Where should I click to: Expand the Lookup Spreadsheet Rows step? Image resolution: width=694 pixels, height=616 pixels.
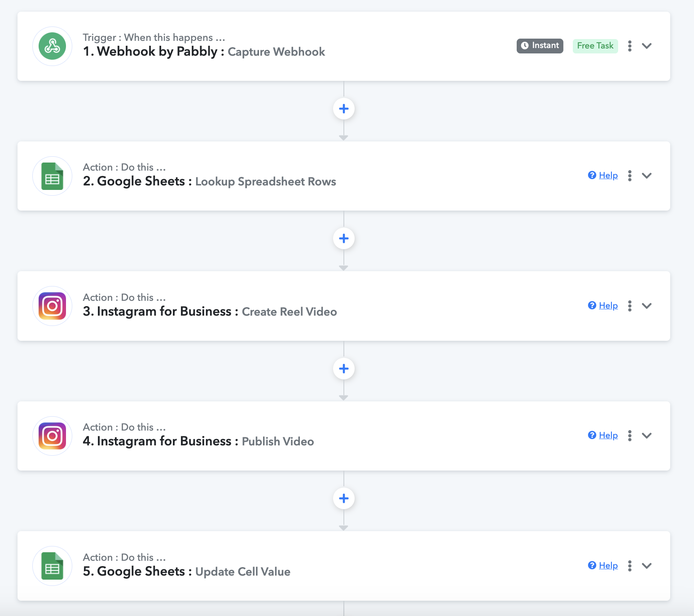pos(647,176)
